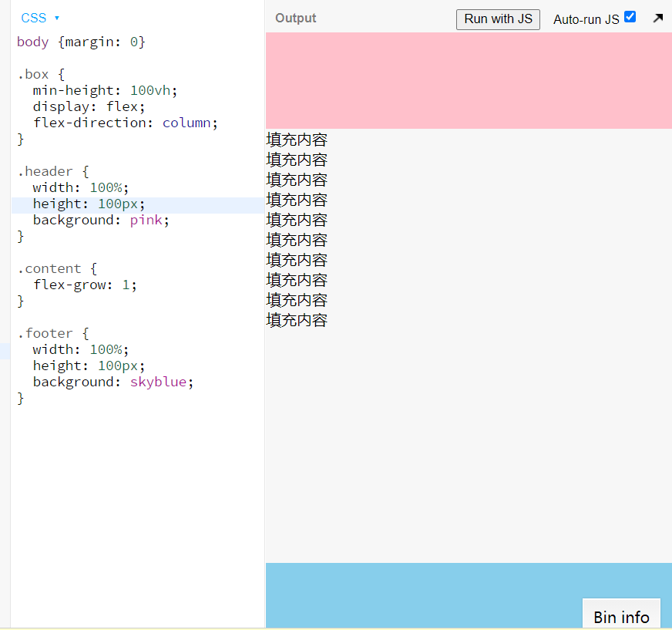Click the Run with JS button

[498, 19]
